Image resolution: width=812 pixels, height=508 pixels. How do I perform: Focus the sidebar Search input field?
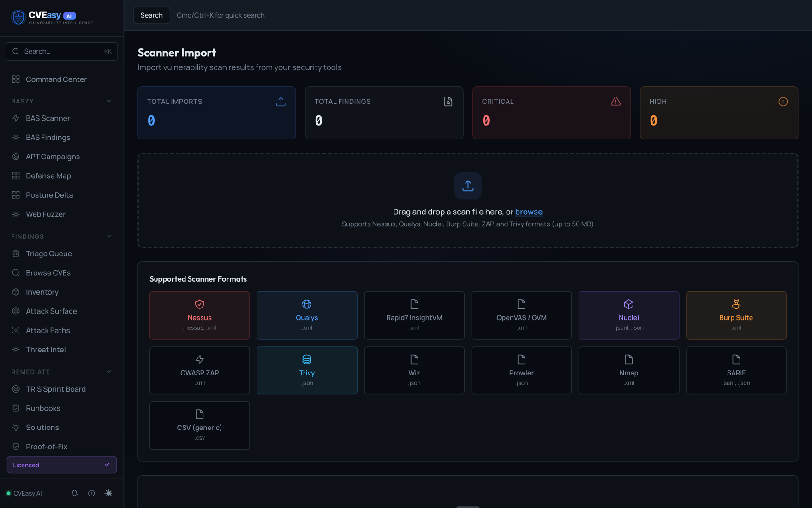click(62, 51)
